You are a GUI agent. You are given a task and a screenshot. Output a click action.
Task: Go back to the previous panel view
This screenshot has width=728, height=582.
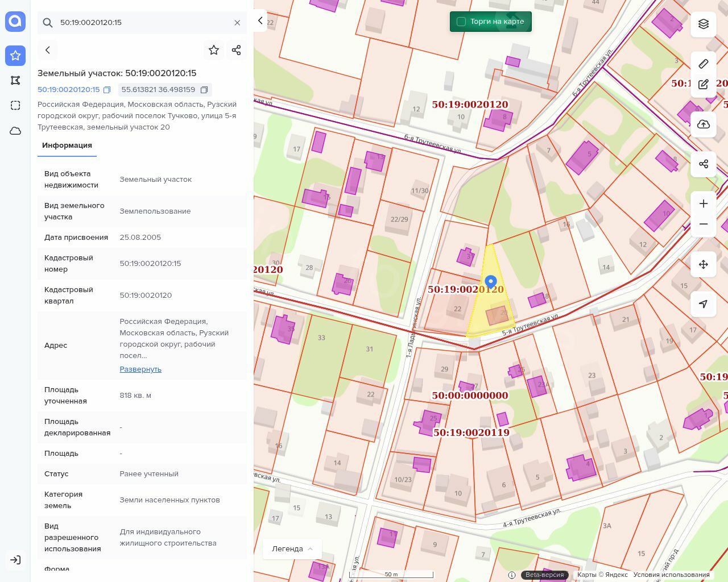48,50
